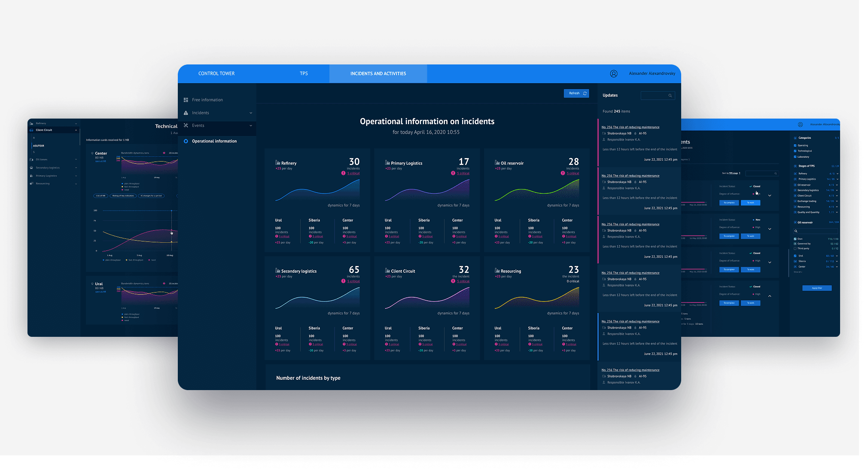Open first No. 256 maintenance risk link
Image resolution: width=868 pixels, height=473 pixels.
pos(630,127)
